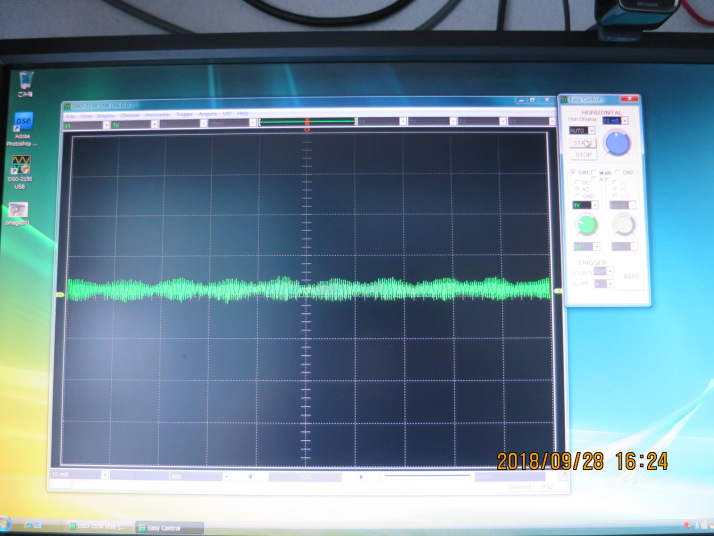Click the gray CH2 voltage knob
The width and height of the screenshot is (714, 536).
(x=624, y=225)
